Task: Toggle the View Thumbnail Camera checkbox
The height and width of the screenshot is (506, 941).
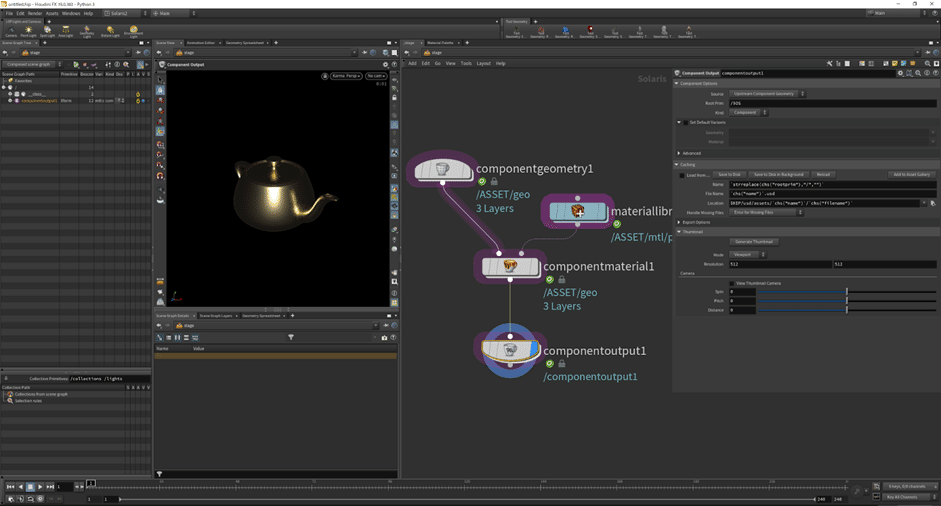Action: (730, 283)
